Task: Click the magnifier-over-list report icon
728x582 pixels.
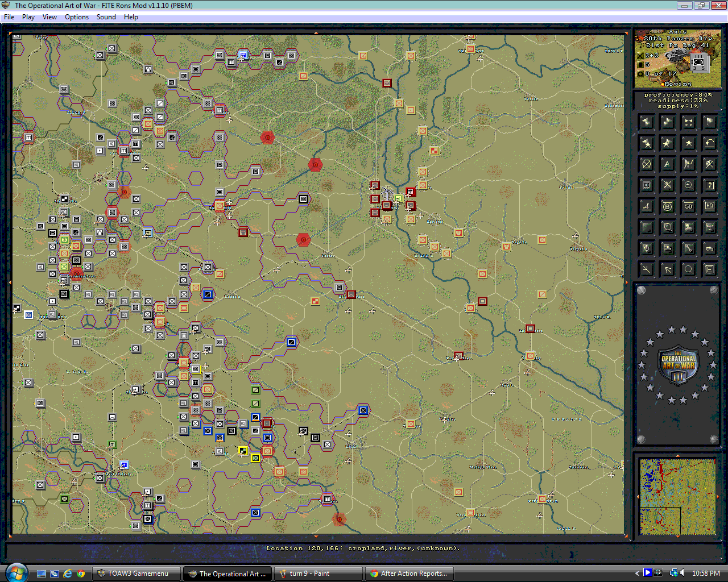Action: [x=668, y=228]
